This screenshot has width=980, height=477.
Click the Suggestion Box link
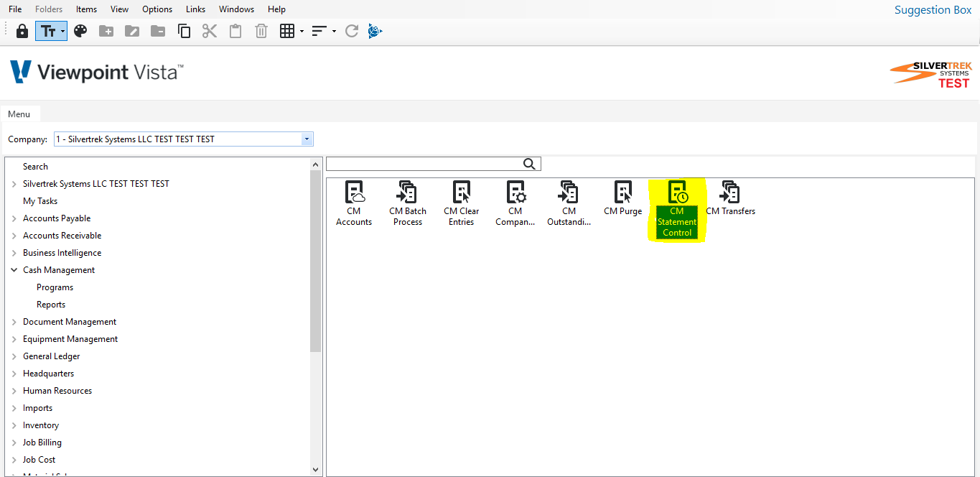933,10
